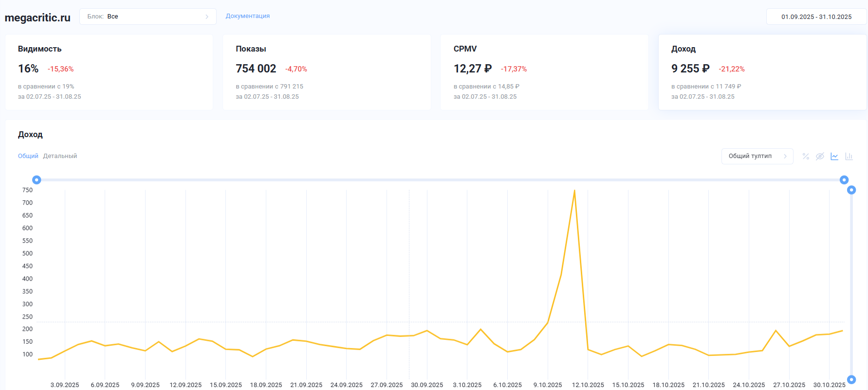Click the megacritic.ru site logo

coord(37,18)
